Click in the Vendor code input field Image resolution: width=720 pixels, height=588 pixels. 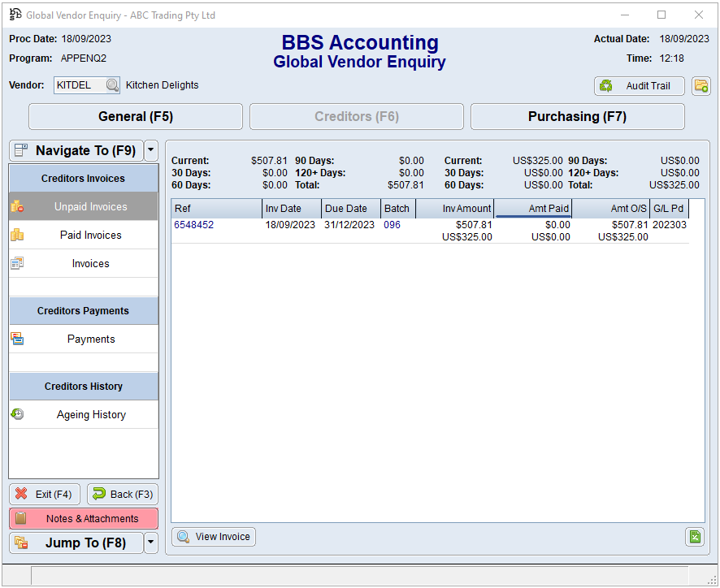[79, 85]
